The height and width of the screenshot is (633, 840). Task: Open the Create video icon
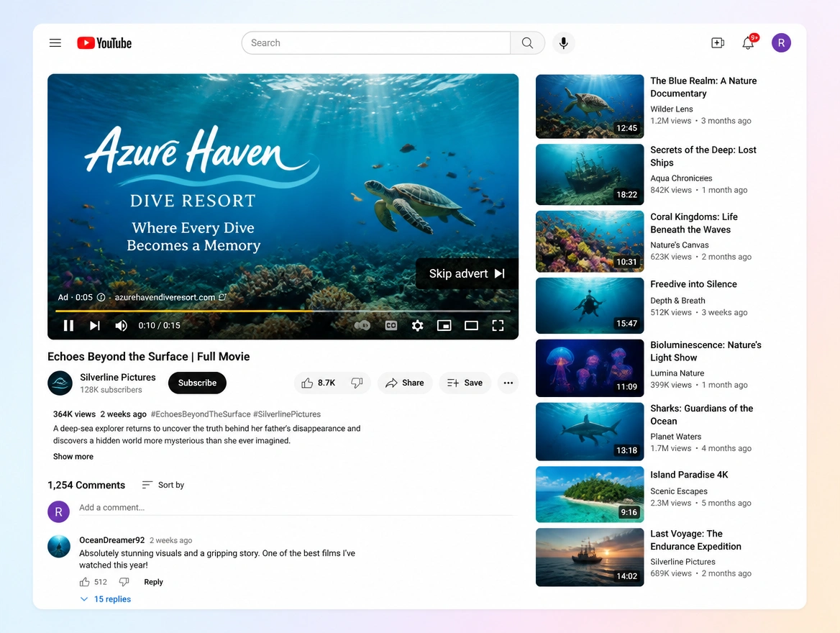[717, 43]
